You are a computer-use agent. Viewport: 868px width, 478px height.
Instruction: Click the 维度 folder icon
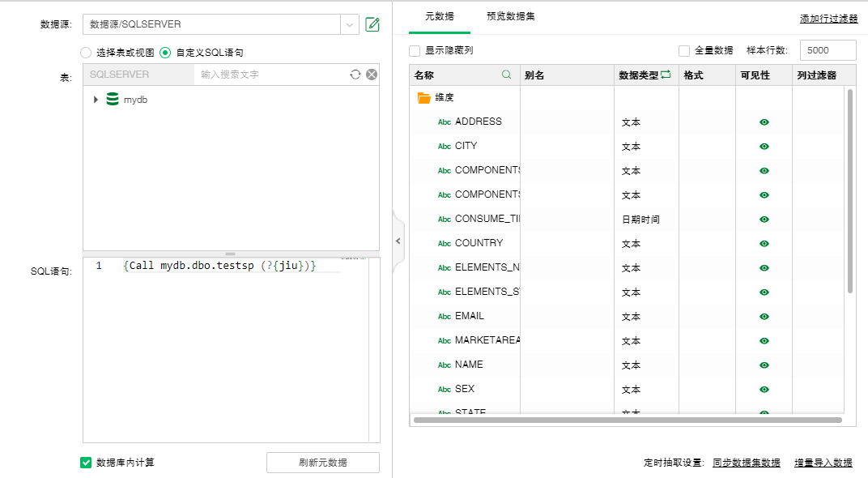click(x=423, y=97)
